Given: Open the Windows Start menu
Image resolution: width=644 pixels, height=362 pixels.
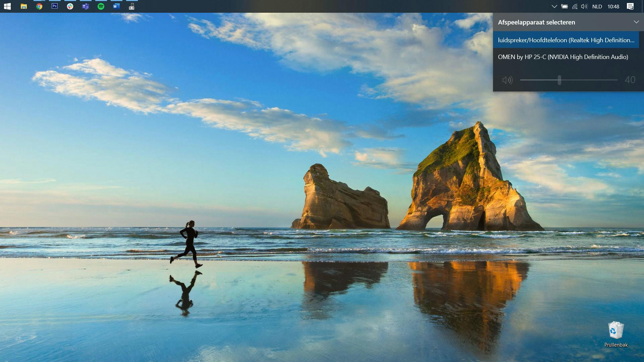Looking at the screenshot, I should tap(7, 6).
